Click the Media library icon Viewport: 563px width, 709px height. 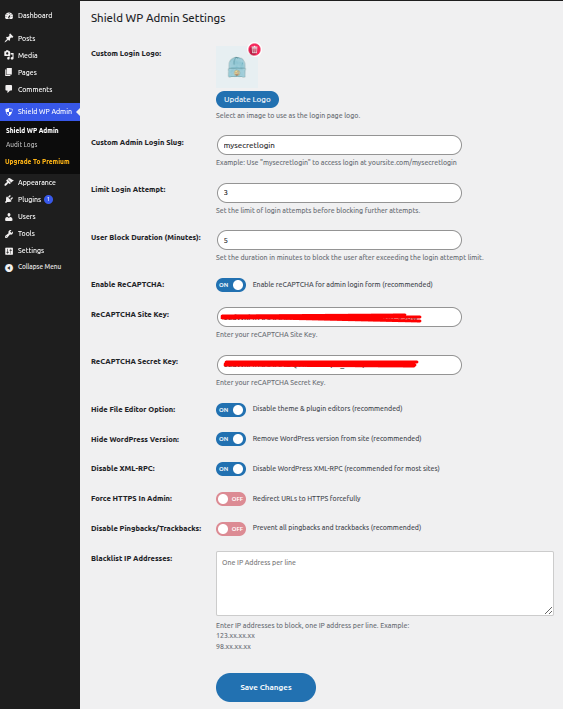tap(9, 55)
